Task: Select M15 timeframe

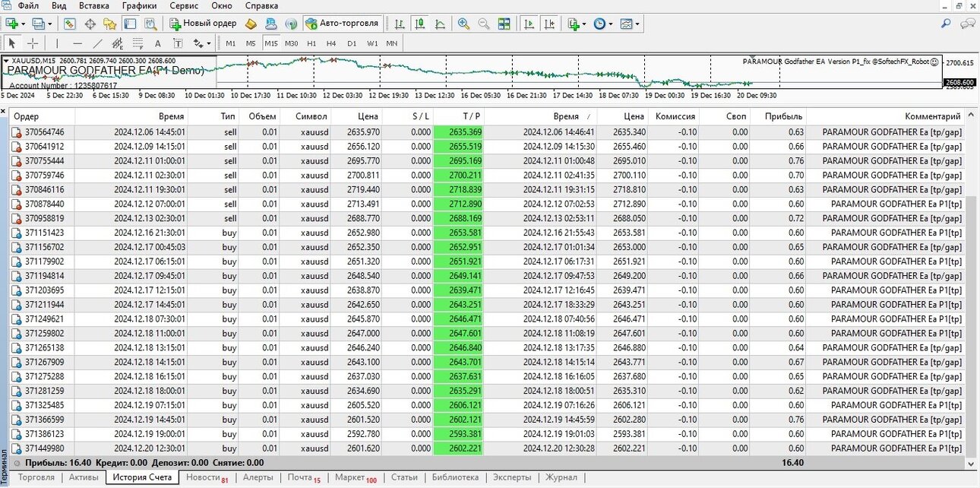Action: click(271, 43)
